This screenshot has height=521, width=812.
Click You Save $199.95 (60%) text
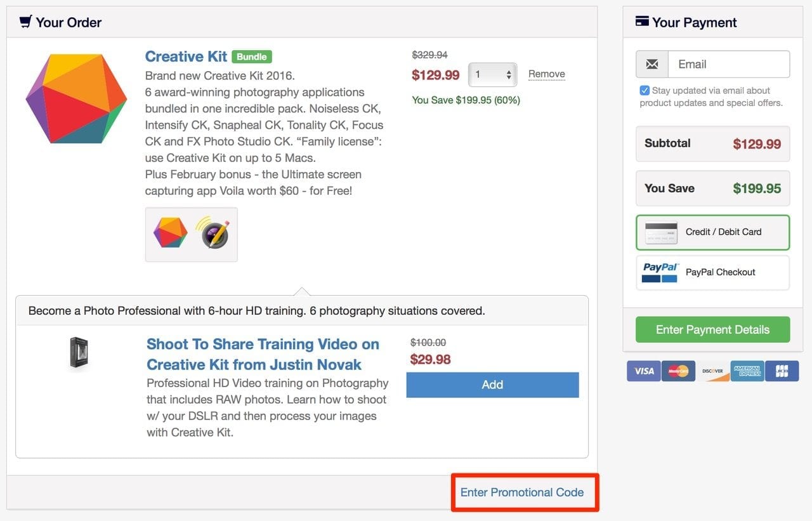[466, 100]
